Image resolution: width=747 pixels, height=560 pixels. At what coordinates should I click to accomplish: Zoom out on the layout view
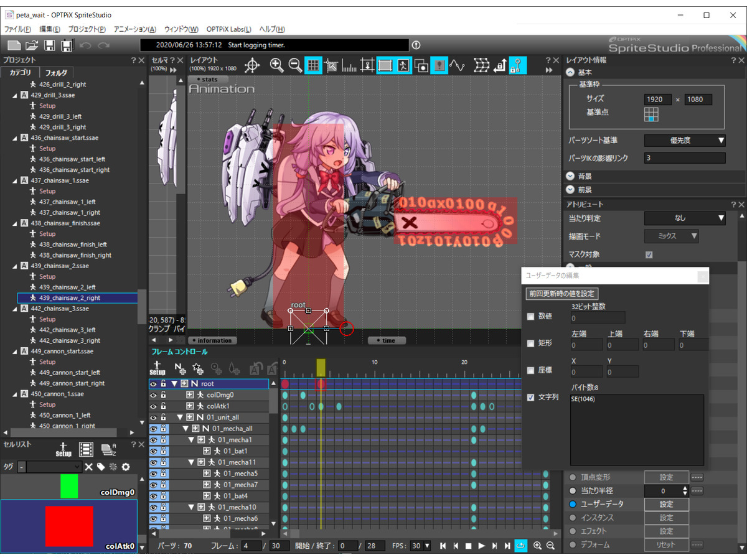(x=295, y=65)
